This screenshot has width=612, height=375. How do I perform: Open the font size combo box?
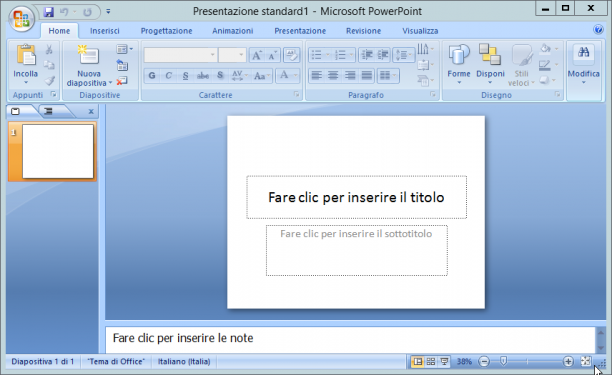click(x=232, y=55)
